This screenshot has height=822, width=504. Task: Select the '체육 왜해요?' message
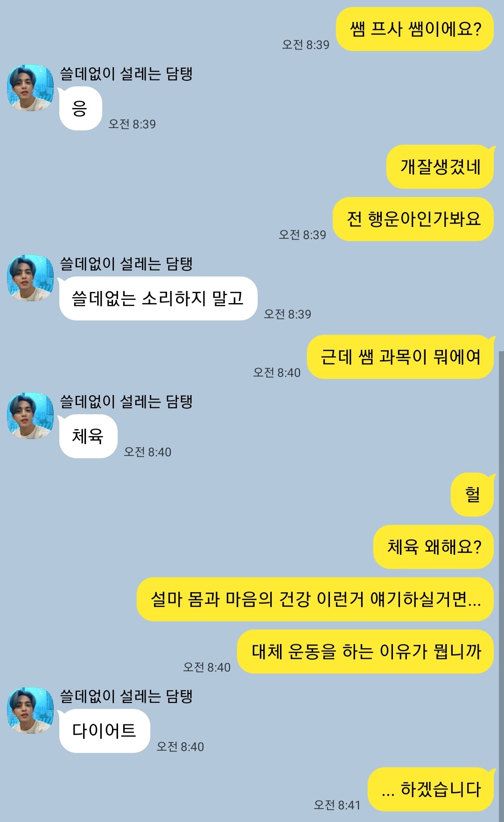pyautogui.click(x=434, y=547)
